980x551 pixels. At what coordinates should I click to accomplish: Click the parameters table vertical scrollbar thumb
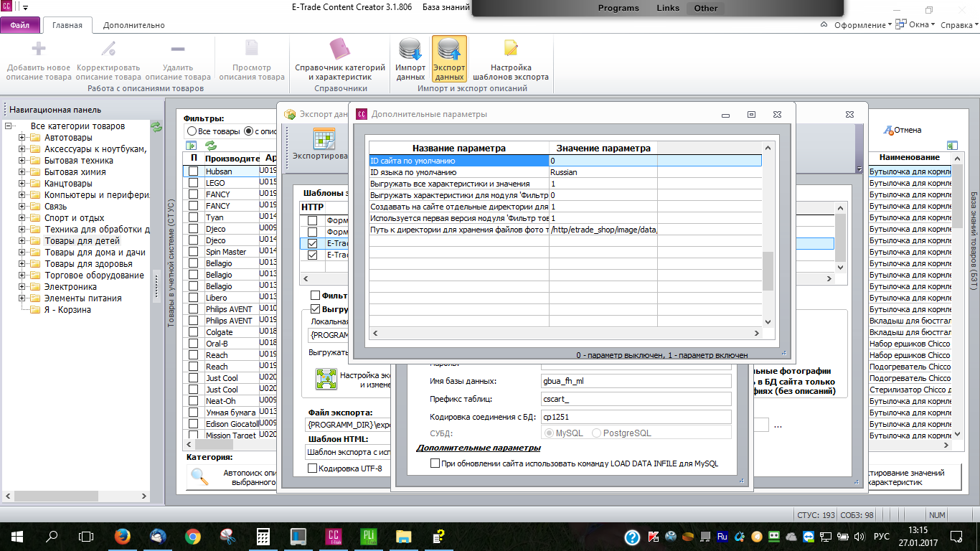(x=768, y=271)
